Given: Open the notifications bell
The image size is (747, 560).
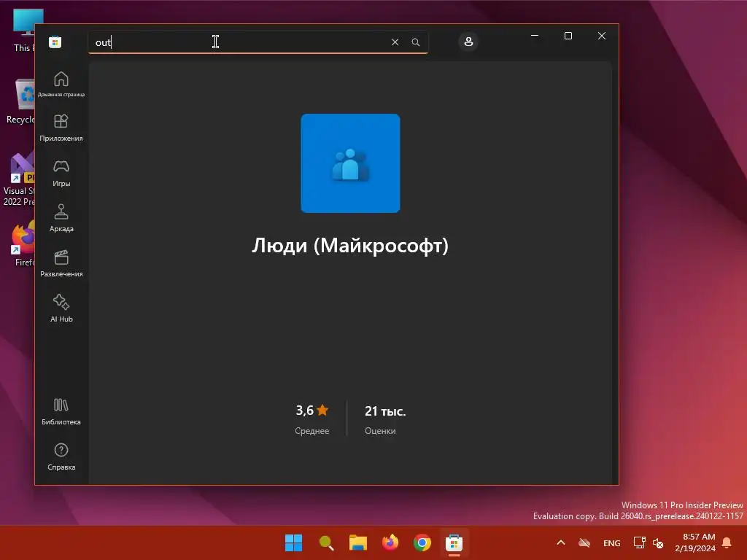Looking at the screenshot, I should tap(727, 542).
